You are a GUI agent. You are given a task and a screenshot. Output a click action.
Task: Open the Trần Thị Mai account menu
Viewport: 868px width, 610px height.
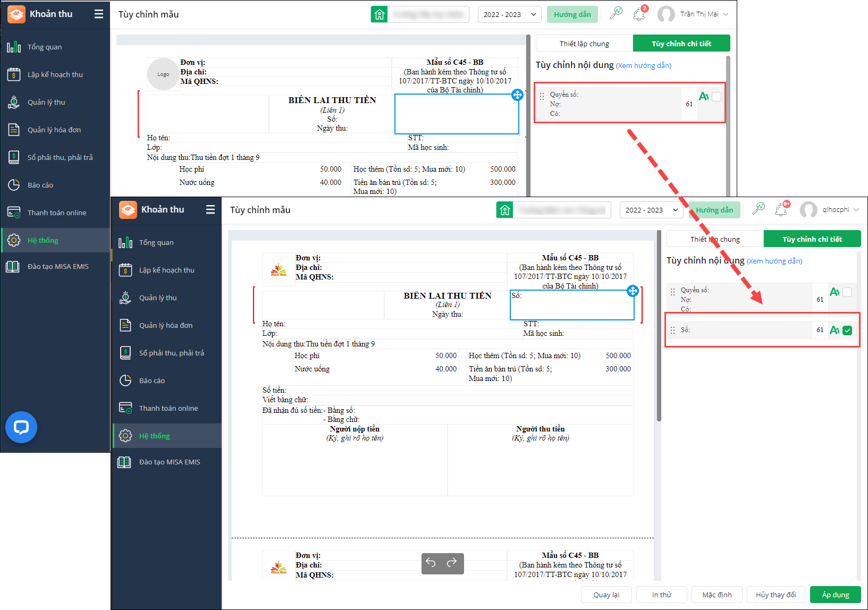pyautogui.click(x=693, y=14)
